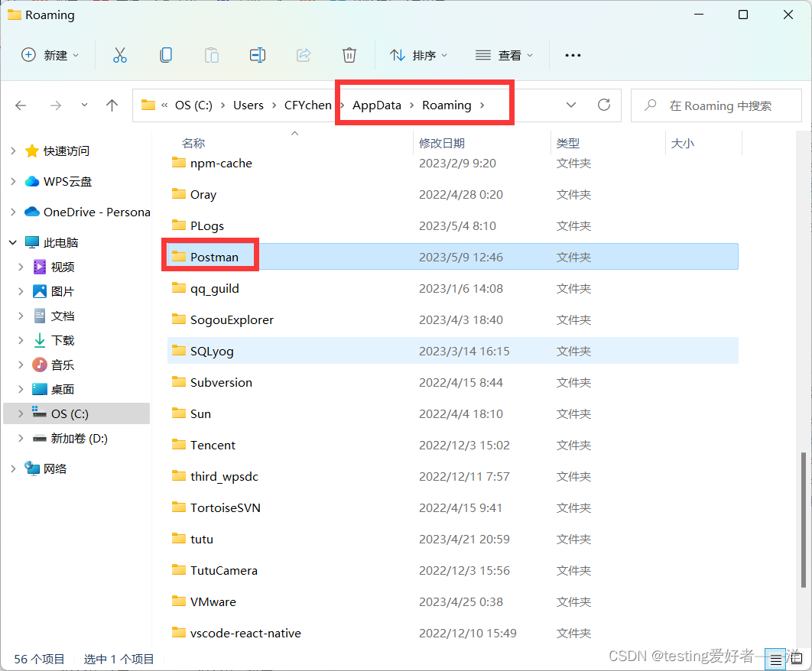Click the Share icon in toolbar
This screenshot has width=812, height=671.
(x=304, y=55)
